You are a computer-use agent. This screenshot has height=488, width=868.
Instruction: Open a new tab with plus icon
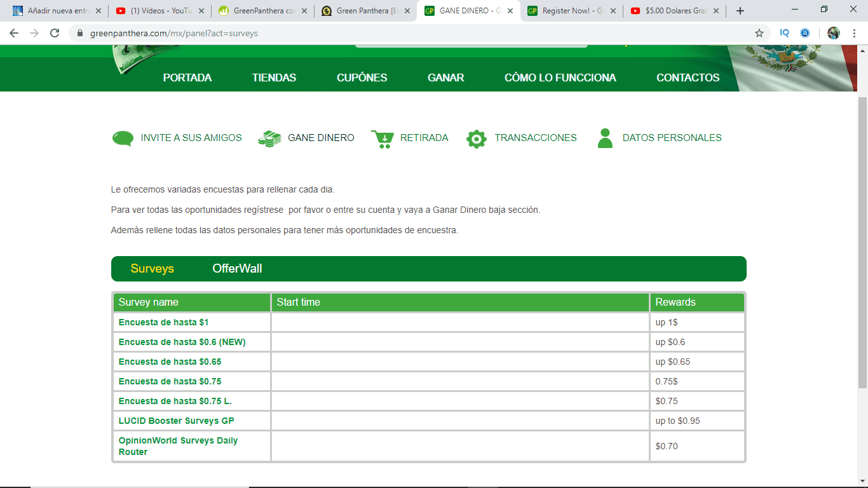click(740, 11)
